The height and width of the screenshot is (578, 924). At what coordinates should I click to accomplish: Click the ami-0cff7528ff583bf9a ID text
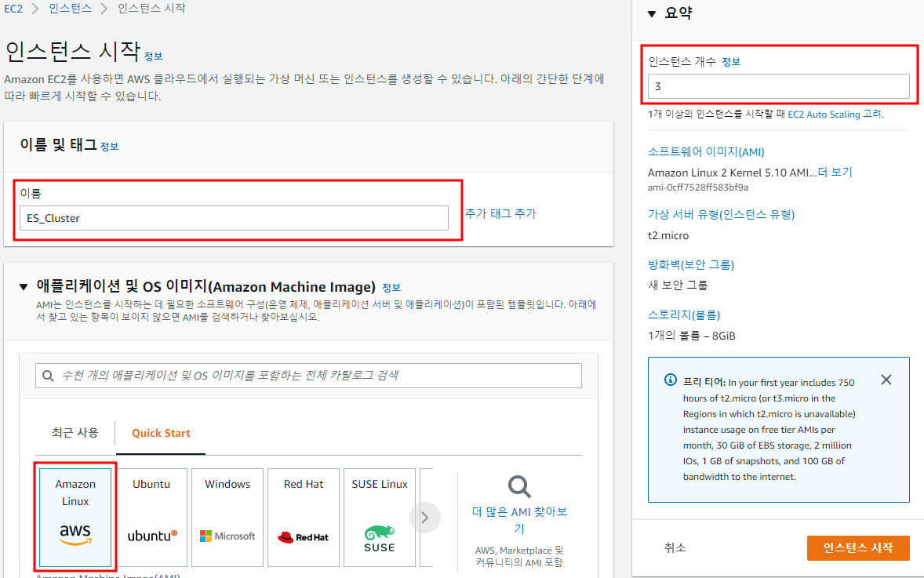(698, 187)
